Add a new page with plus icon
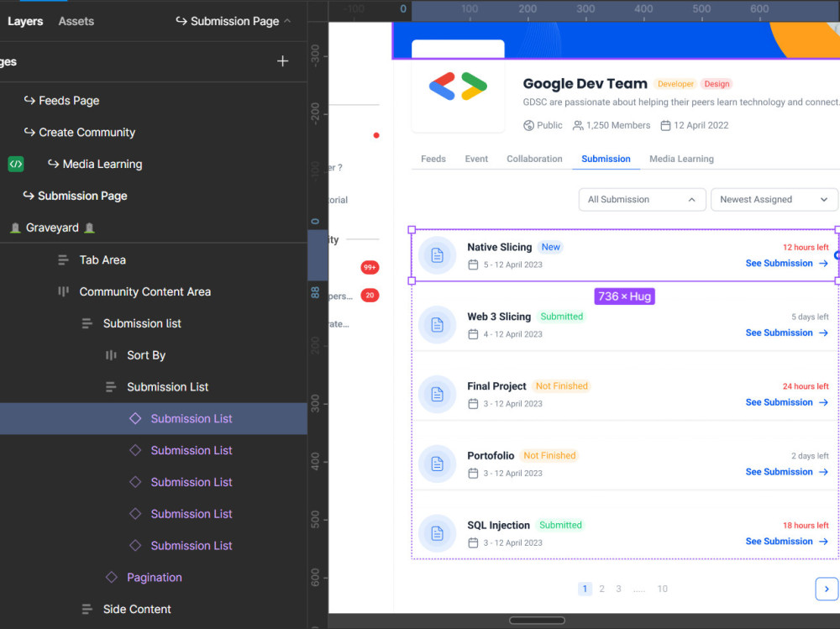 (282, 61)
